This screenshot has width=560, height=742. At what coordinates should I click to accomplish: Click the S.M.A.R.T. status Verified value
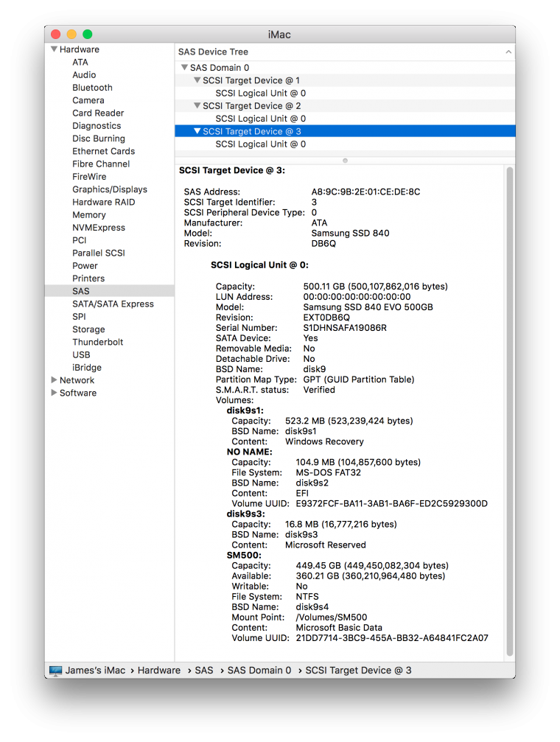point(319,390)
